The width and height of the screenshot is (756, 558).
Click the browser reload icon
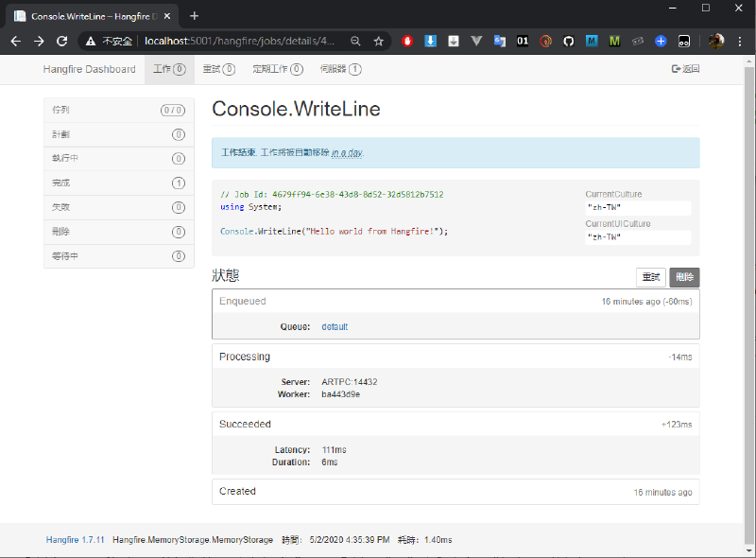coord(62,41)
